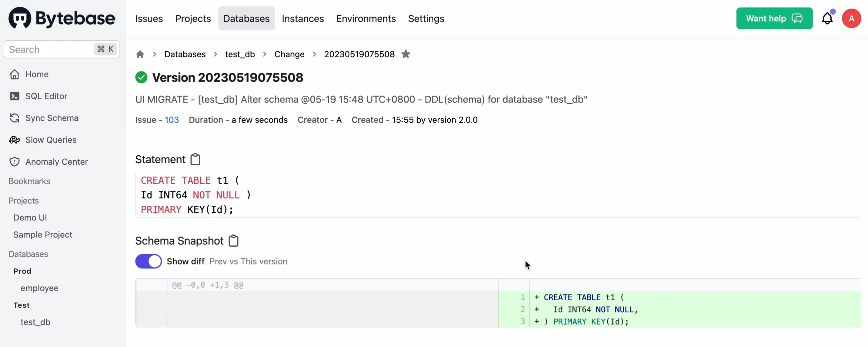
Task: Switch to the Environments tab
Action: pyautogui.click(x=366, y=19)
